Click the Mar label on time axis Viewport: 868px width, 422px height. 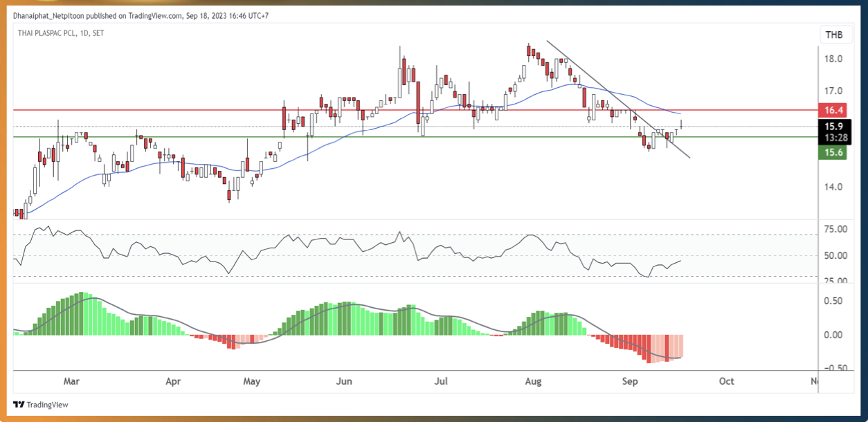point(72,381)
